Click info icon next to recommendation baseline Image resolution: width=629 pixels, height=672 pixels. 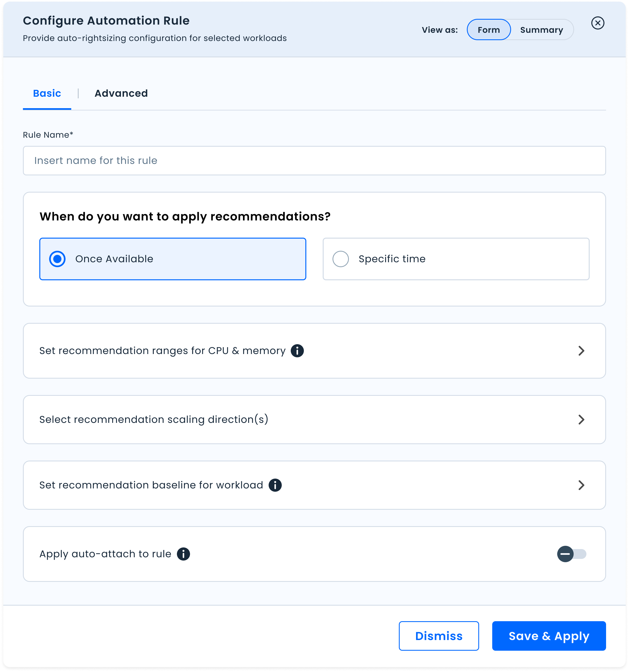275,485
